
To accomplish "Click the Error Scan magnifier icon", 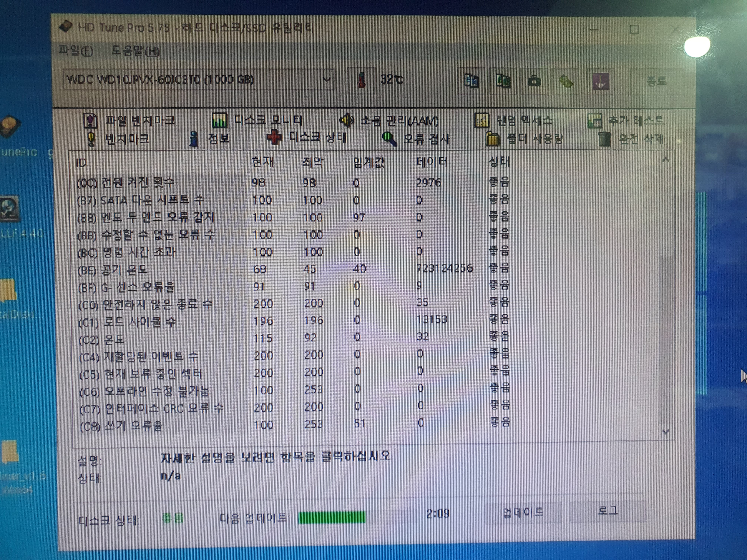I will coord(389,139).
